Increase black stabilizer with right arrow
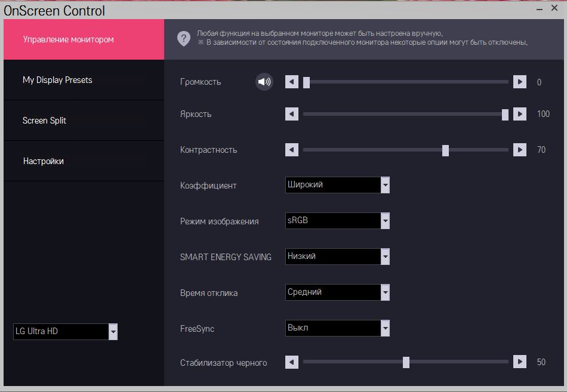567x392 pixels. [x=520, y=362]
